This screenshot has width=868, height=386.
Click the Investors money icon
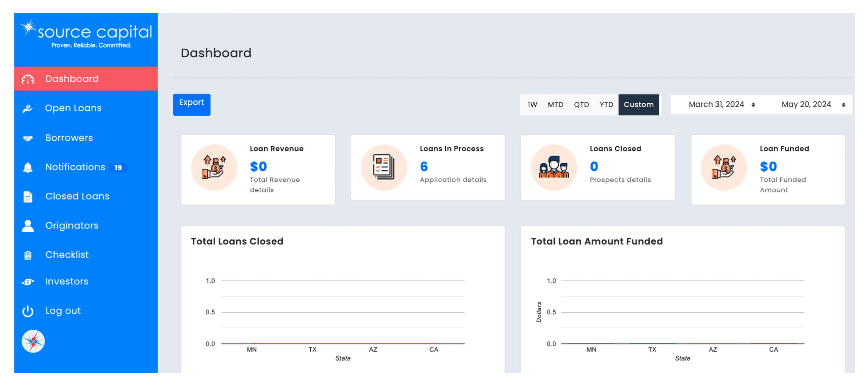[x=28, y=282]
